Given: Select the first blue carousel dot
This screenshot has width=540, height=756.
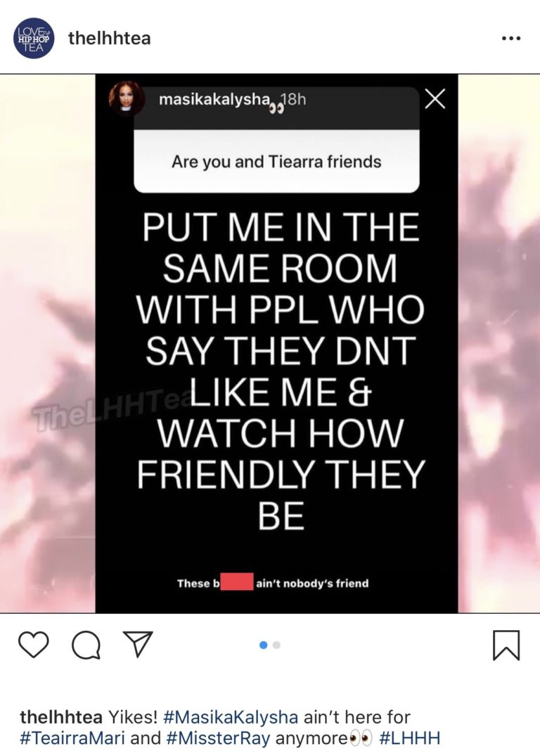Looking at the screenshot, I should (x=263, y=645).
